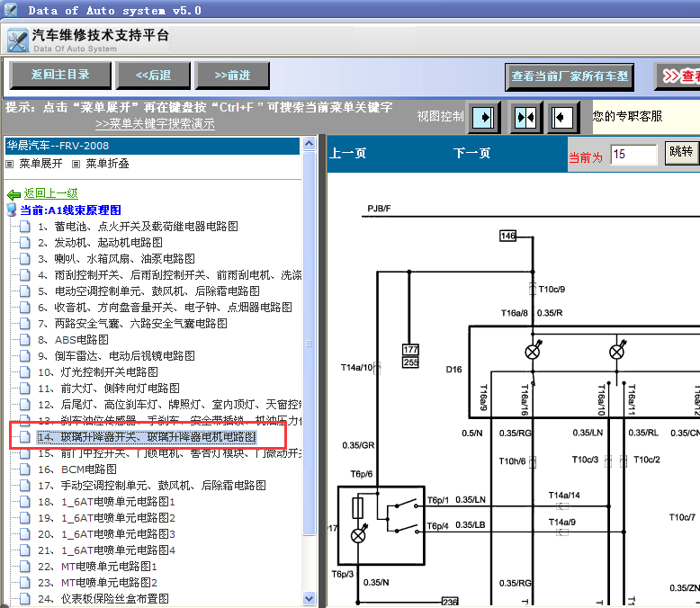Open 6、收音机、方向盘音量开关 diagram
This screenshot has height=608, width=700.
pos(166,307)
